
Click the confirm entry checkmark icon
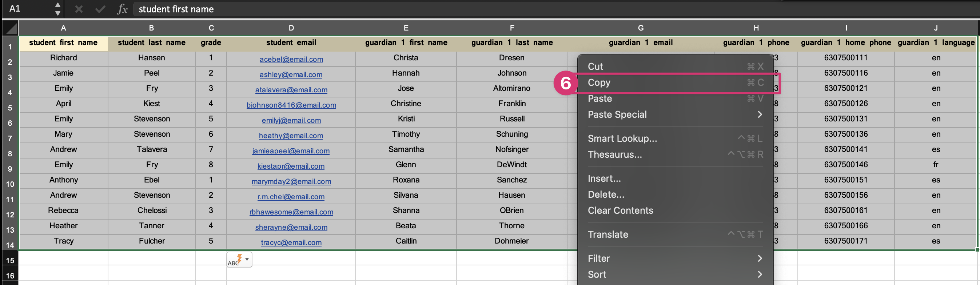click(100, 9)
